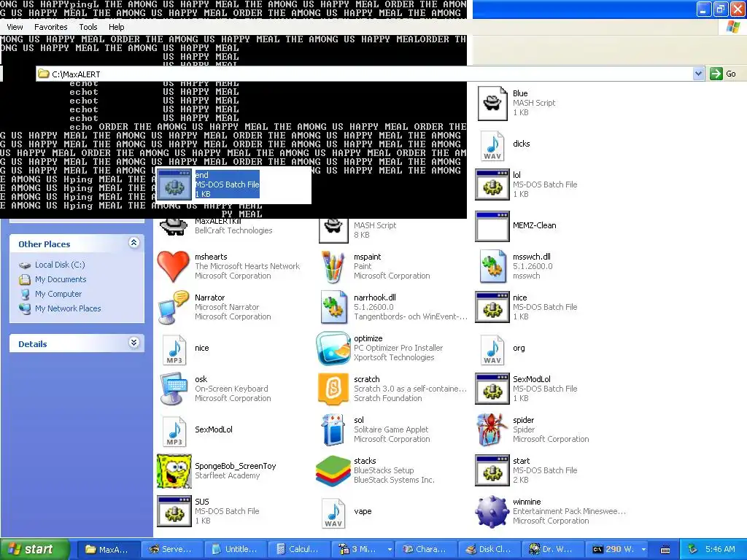
Task: Expand the Details panel
Action: 134,343
